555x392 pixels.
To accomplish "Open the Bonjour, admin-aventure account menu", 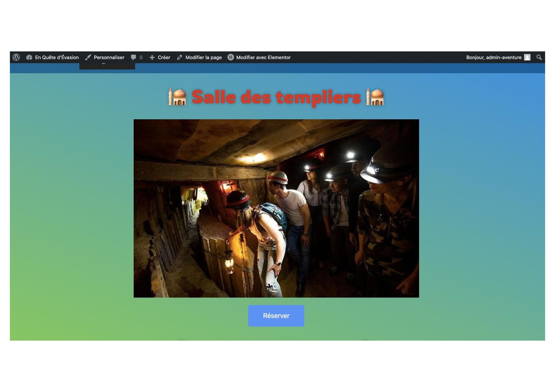I will [x=498, y=57].
